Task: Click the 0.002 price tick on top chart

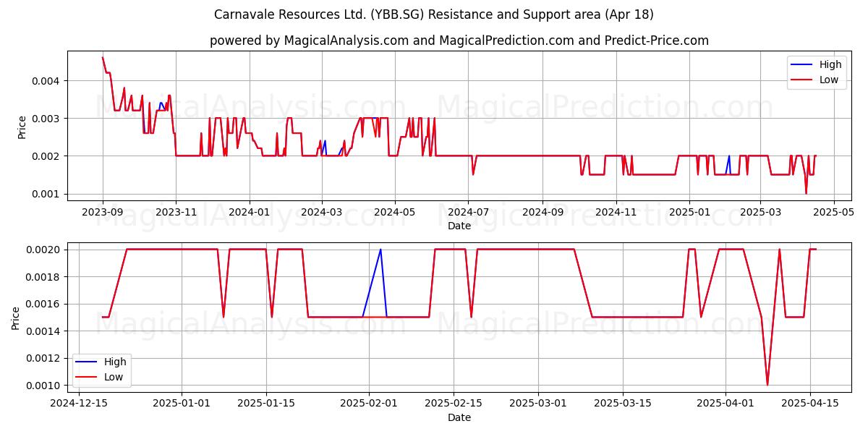Action: [46, 156]
